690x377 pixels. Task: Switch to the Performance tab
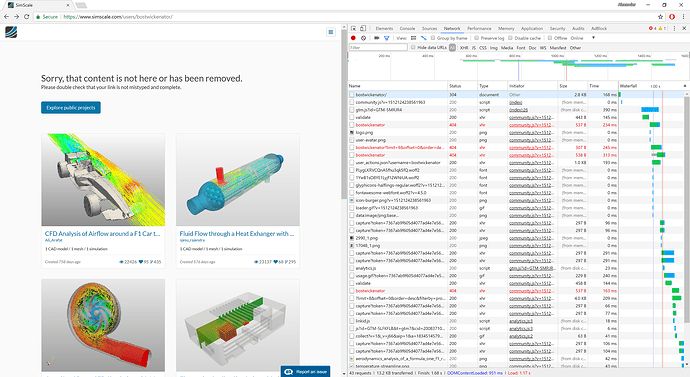tap(479, 28)
